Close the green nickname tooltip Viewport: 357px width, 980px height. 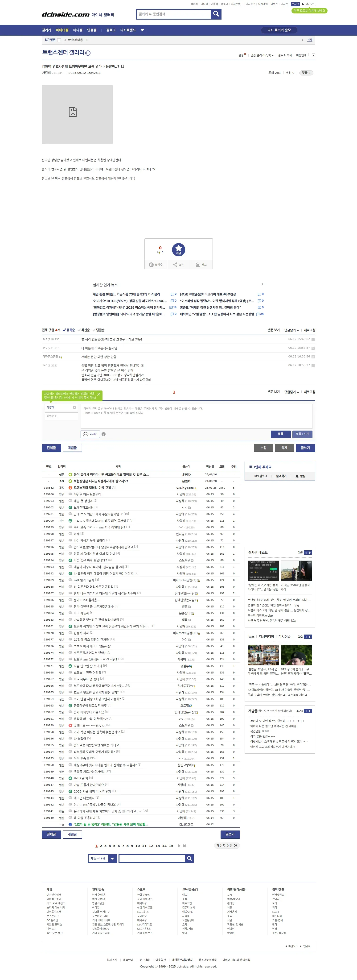98,394
